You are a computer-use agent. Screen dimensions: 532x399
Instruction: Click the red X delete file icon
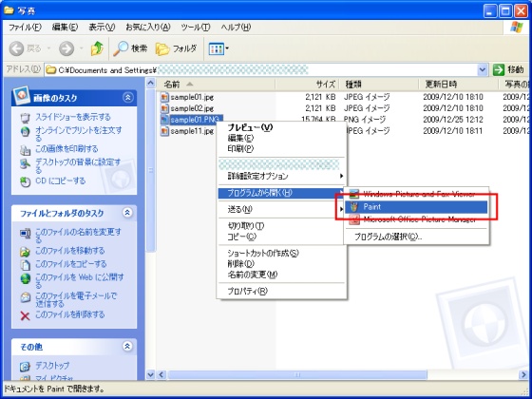26,315
